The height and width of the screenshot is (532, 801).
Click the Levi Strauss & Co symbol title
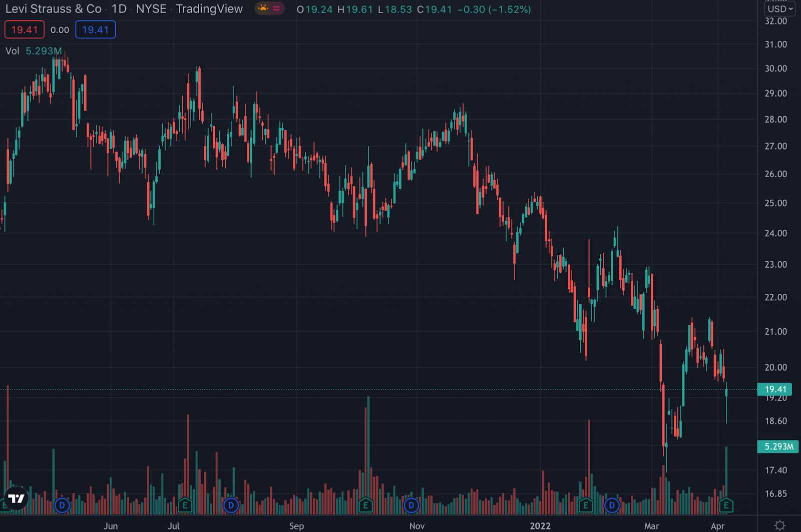[x=54, y=9]
